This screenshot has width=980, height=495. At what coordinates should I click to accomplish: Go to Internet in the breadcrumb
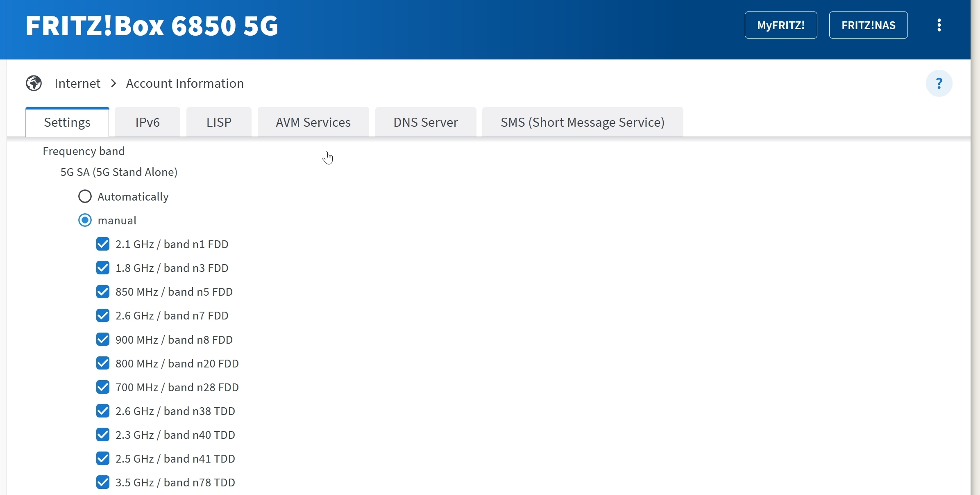point(77,83)
